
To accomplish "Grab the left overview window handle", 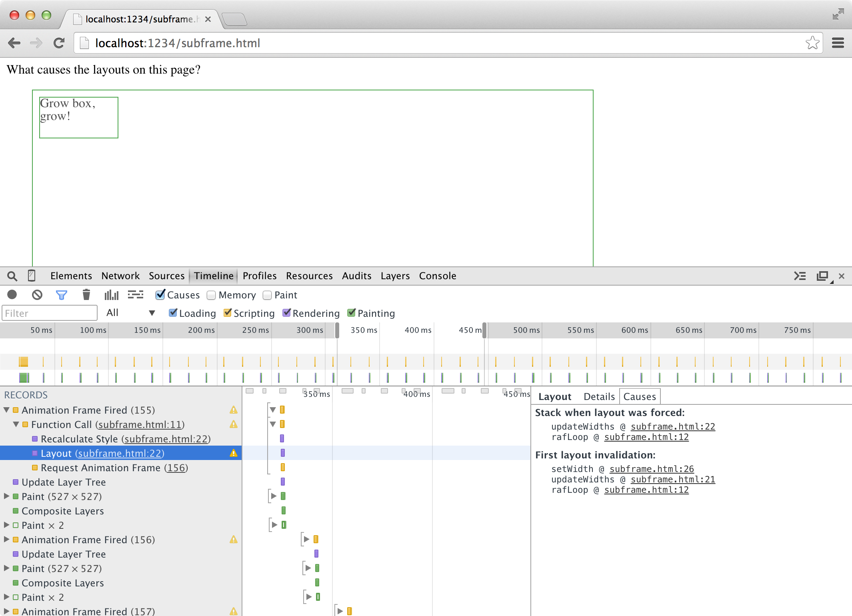I will (x=337, y=330).
